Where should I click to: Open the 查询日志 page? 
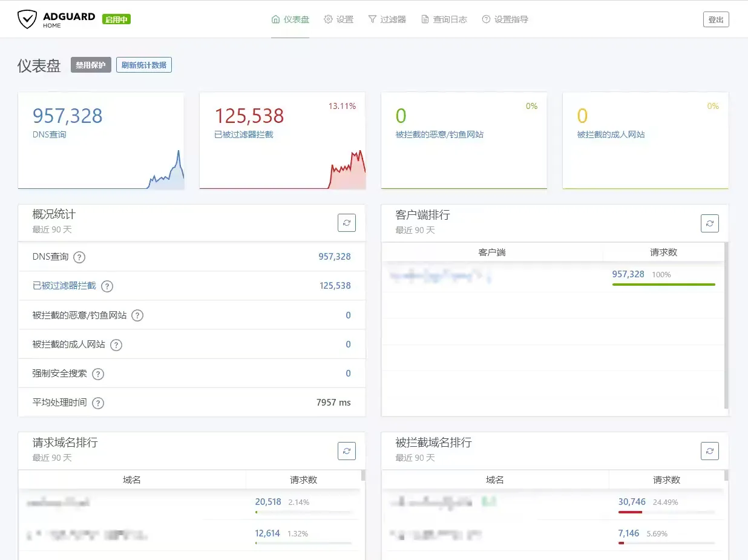444,19
